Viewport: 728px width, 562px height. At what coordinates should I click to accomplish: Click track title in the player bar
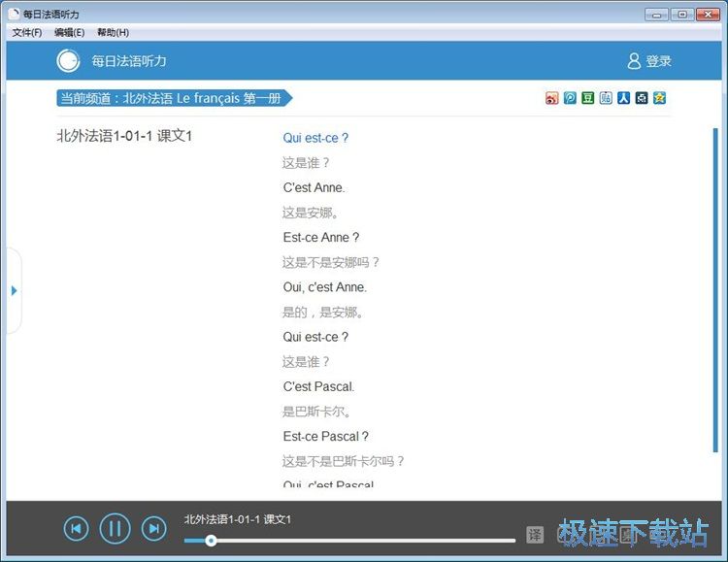click(x=237, y=519)
